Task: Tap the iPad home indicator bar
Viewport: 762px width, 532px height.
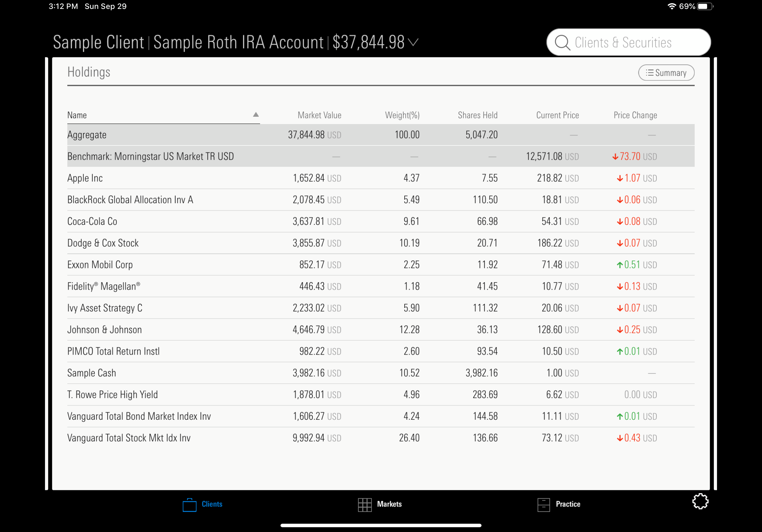Action: coord(381,525)
